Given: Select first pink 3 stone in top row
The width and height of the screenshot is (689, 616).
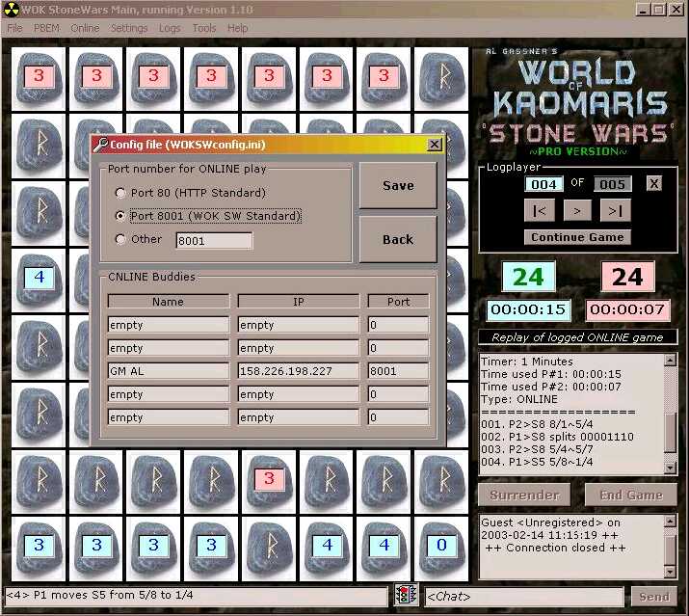Looking at the screenshot, I should (x=39, y=79).
